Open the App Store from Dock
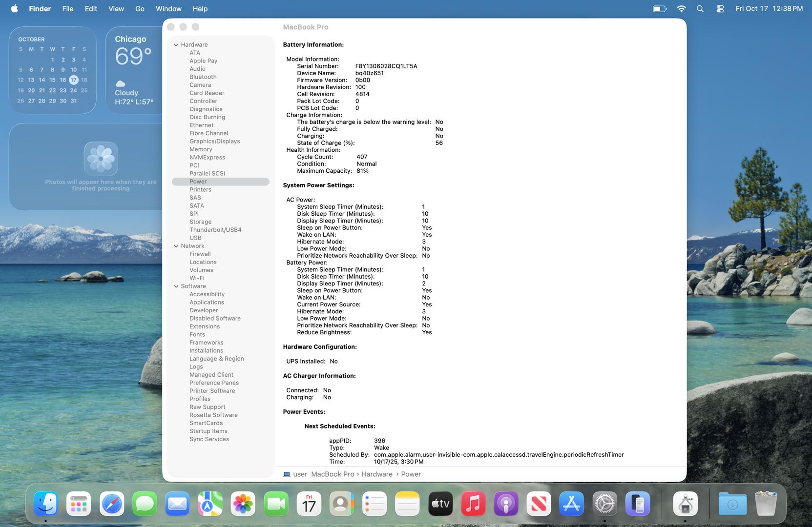This screenshot has width=812, height=527. pos(571,504)
